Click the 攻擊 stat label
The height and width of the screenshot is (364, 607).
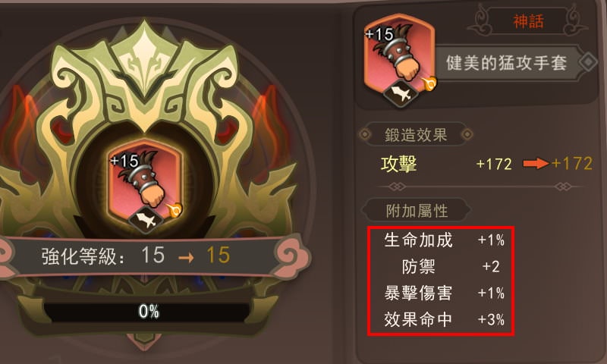coord(399,164)
